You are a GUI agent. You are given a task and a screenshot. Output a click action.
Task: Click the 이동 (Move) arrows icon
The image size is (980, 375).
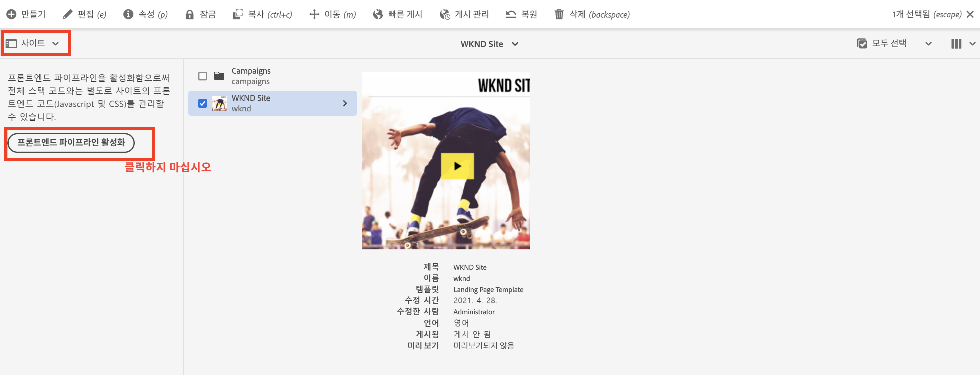click(x=314, y=15)
